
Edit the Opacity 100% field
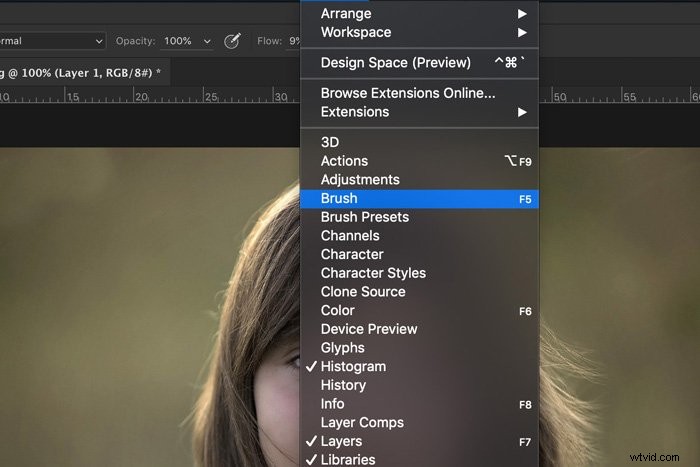click(x=178, y=41)
